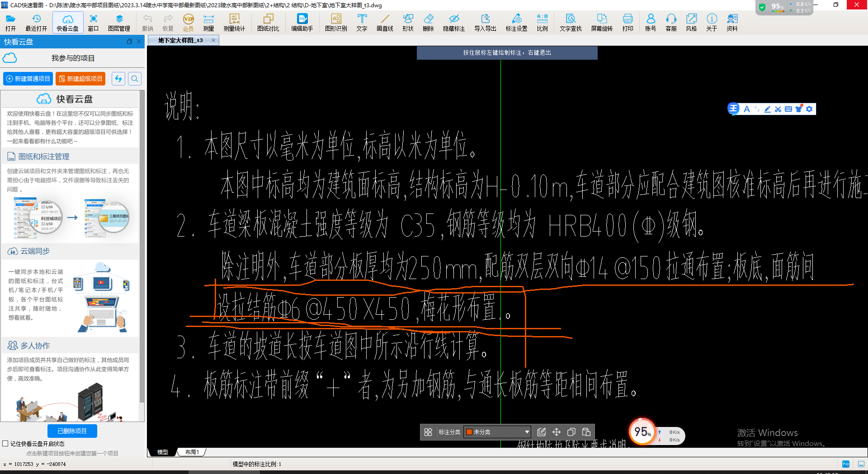Check 记住快看云盘开启状态
Image resolution: width=868 pixels, height=474 pixels.
(5, 444)
